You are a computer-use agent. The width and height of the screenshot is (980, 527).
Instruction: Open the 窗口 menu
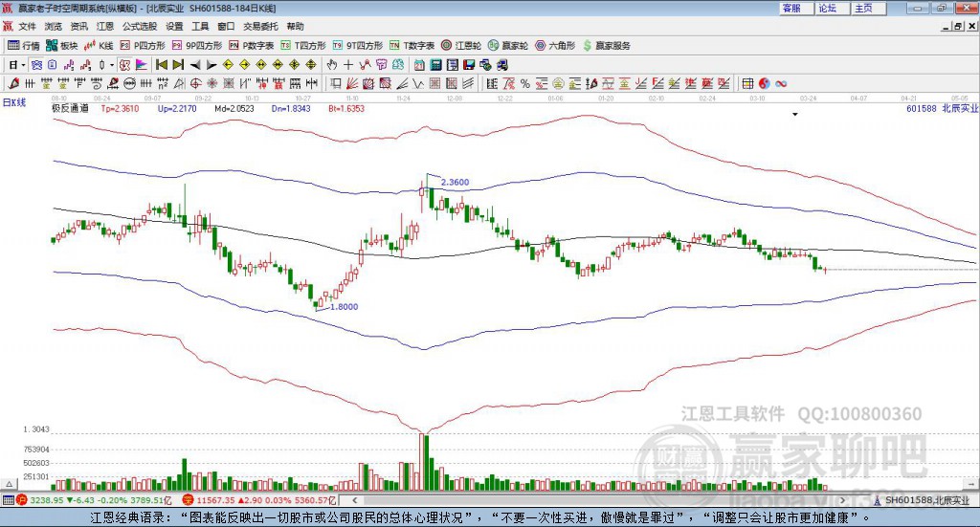click(x=226, y=26)
